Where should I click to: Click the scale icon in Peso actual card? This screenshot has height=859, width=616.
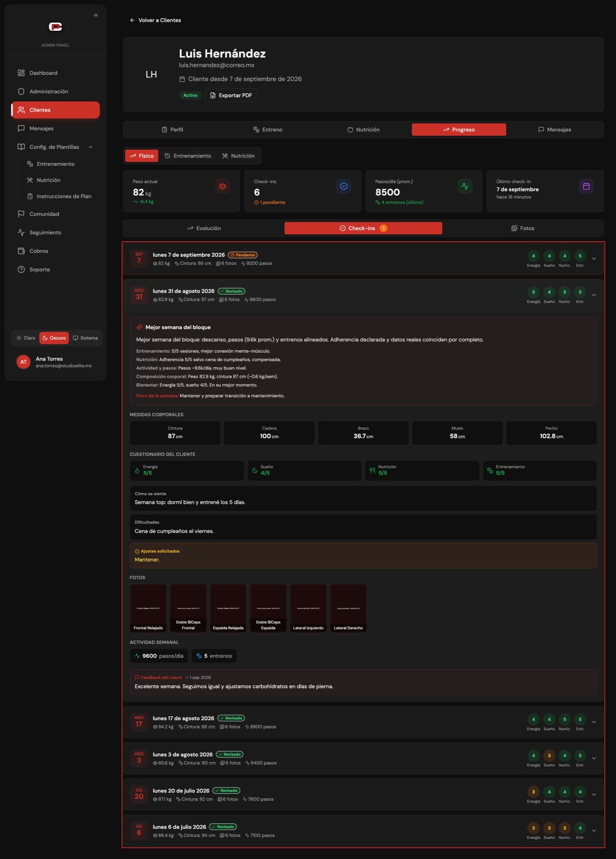[222, 186]
